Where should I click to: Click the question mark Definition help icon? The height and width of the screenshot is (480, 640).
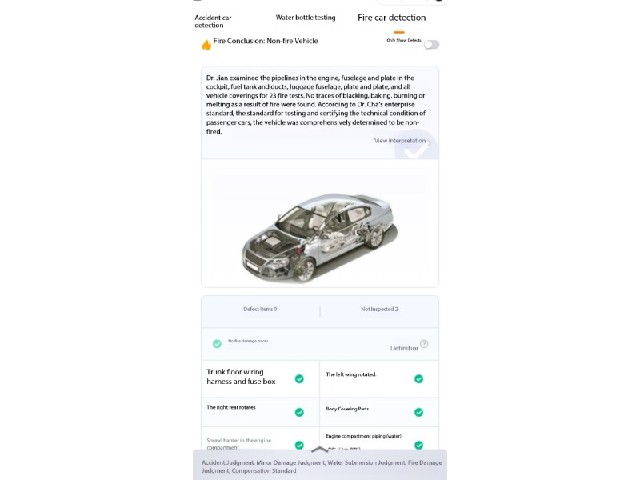point(424,344)
